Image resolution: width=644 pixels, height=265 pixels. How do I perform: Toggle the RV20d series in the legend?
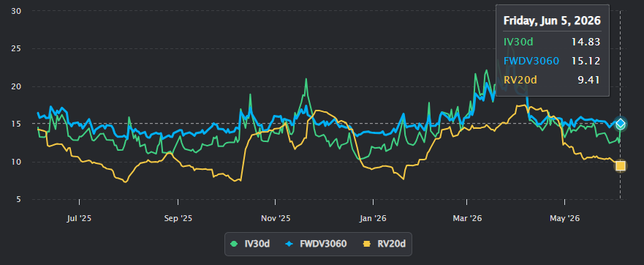point(384,244)
